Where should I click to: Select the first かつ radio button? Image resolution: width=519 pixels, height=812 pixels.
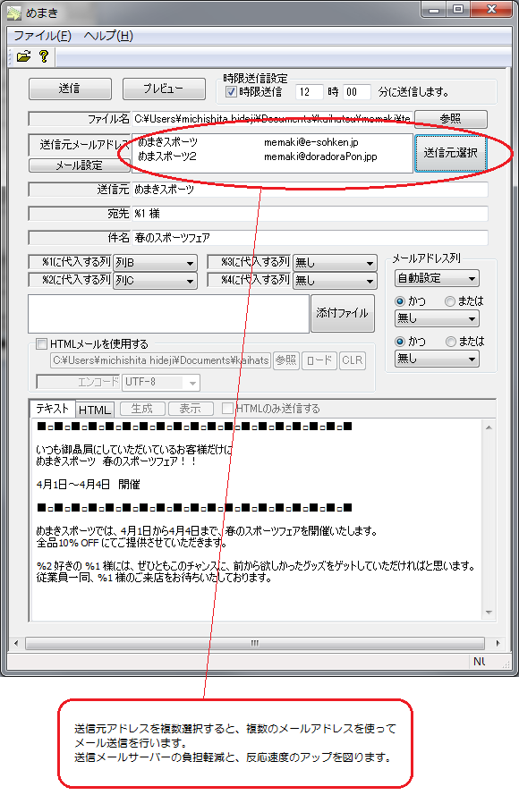400,300
